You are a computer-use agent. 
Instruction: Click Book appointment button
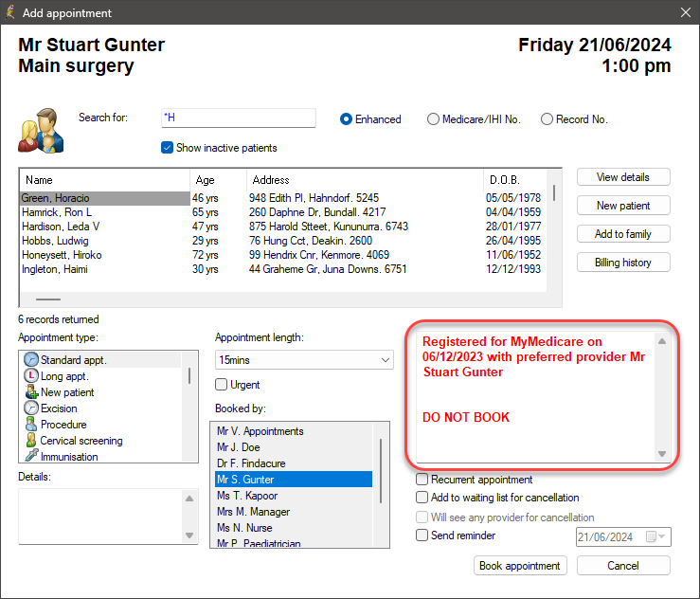click(x=520, y=566)
